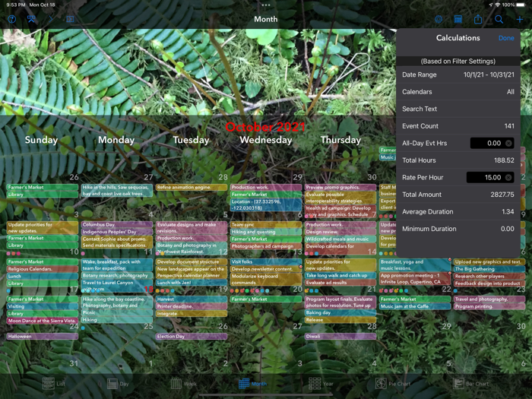Select the Month view tab
The height and width of the screenshot is (399, 532).
252,384
